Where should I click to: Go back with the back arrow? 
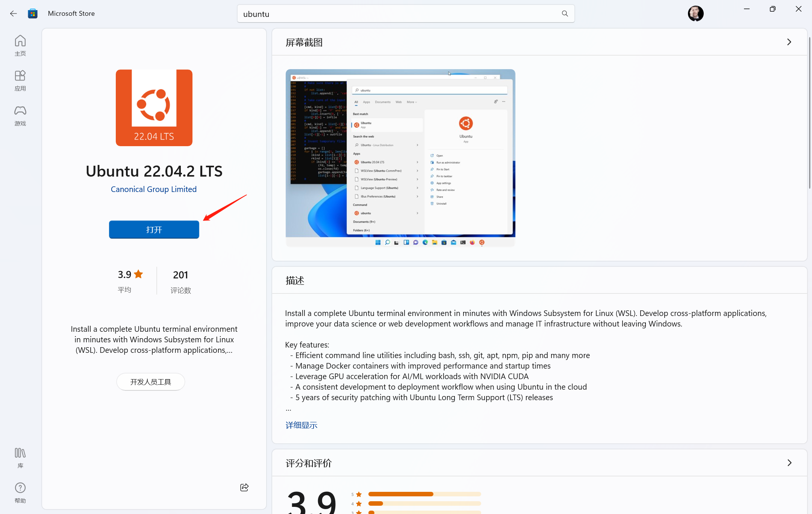(x=14, y=14)
